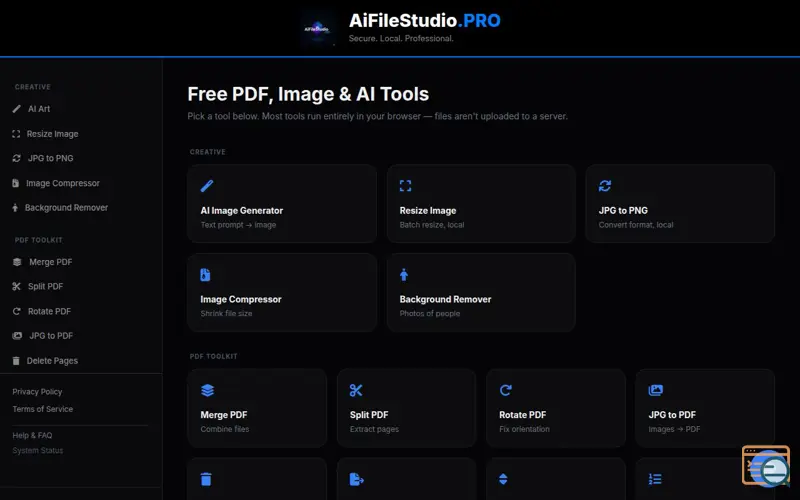Open Merge PDF from sidebar
Screen dimensions: 800x500
point(51,262)
